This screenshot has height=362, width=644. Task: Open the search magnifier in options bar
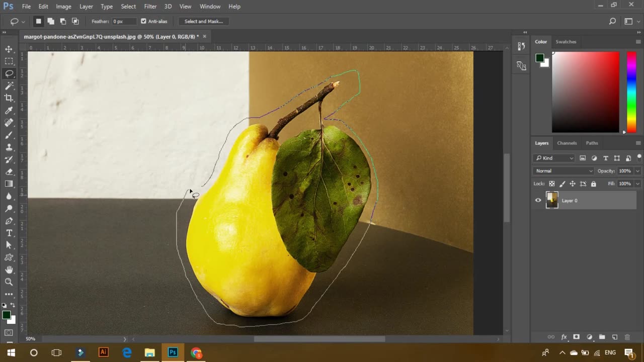[x=612, y=21]
